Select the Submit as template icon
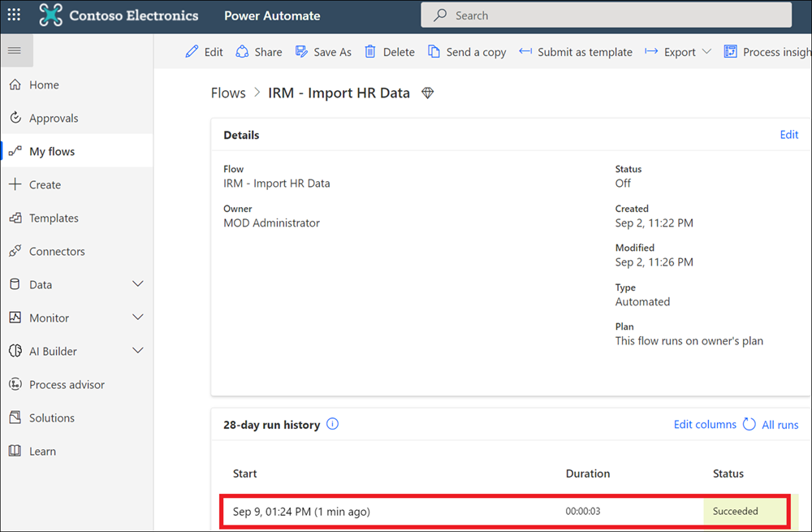Screen dimensions: 812x532 coord(527,51)
